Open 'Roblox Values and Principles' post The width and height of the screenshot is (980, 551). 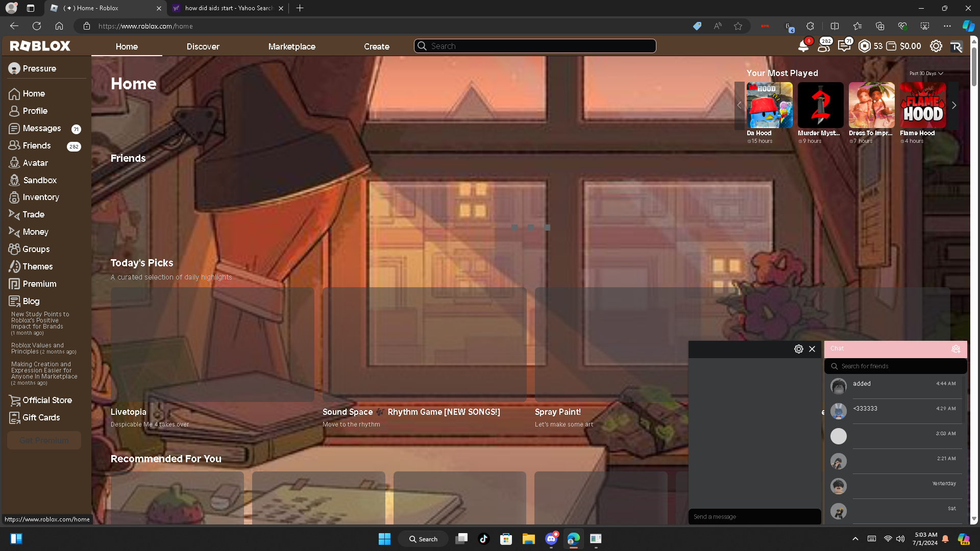coord(43,348)
